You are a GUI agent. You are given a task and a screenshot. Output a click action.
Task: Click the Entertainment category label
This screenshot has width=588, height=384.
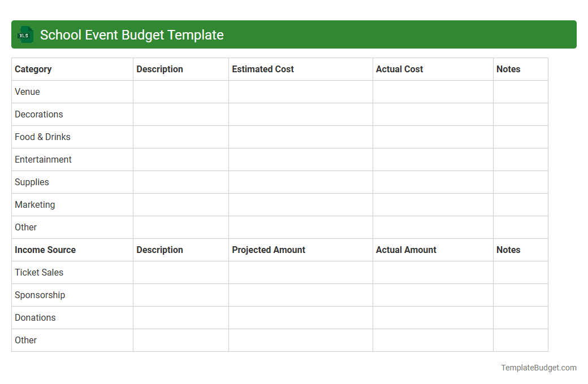click(x=43, y=159)
